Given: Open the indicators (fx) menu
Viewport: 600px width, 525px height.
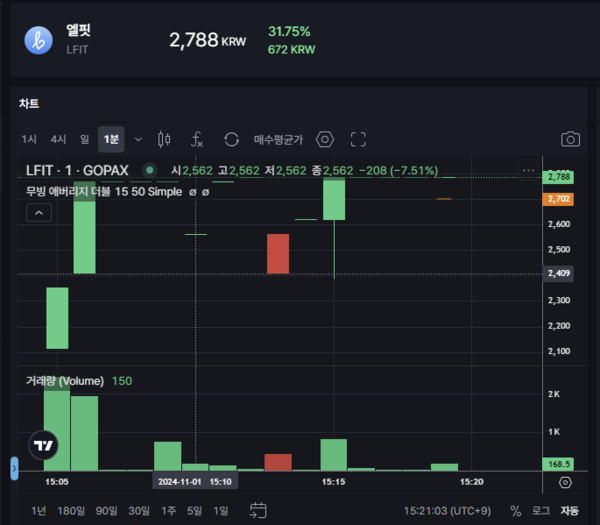Looking at the screenshot, I should 198,140.
